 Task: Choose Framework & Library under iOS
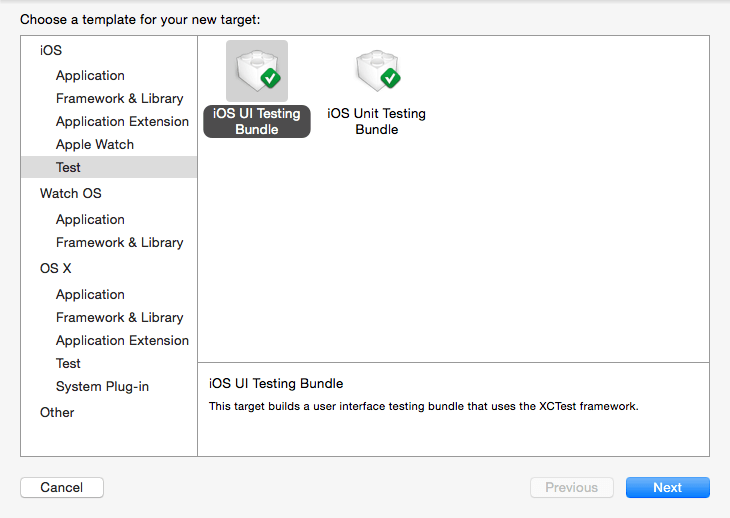pos(120,98)
